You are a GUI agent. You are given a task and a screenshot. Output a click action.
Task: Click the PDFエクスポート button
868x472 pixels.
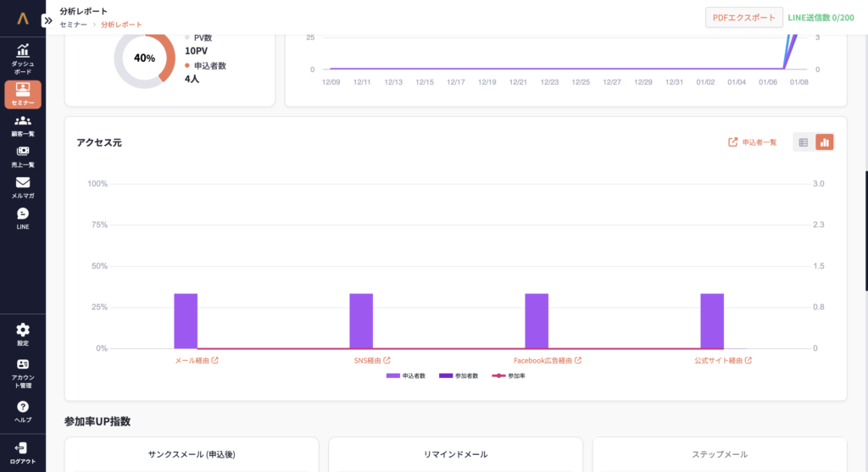point(743,18)
